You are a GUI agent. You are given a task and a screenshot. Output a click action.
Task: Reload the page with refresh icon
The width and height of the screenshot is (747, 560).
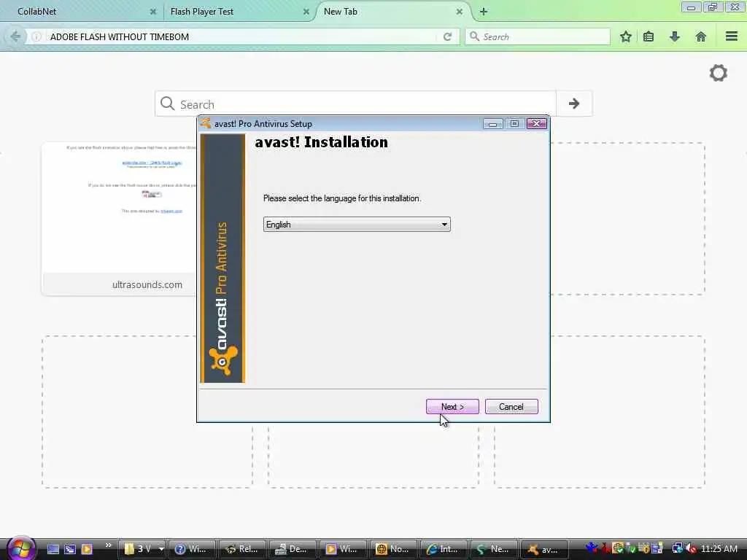tap(447, 36)
